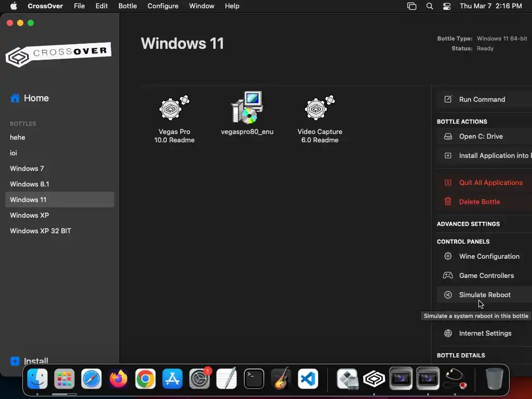Click the Internet Settings globe icon
The image size is (532, 399).
448,333
